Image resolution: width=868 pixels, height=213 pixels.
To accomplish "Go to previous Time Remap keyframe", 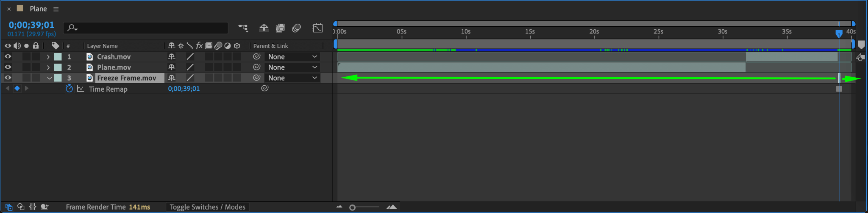I will [8, 88].
